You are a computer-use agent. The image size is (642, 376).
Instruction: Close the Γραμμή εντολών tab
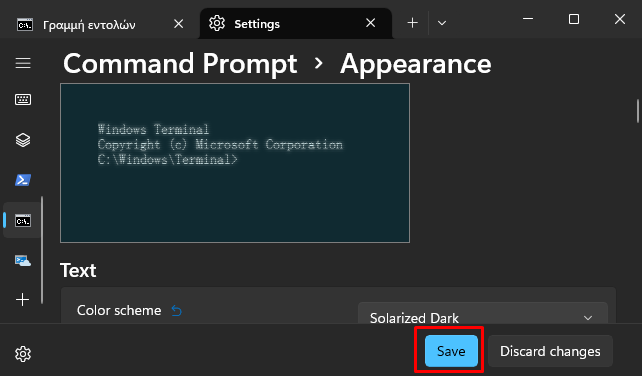coord(179,24)
